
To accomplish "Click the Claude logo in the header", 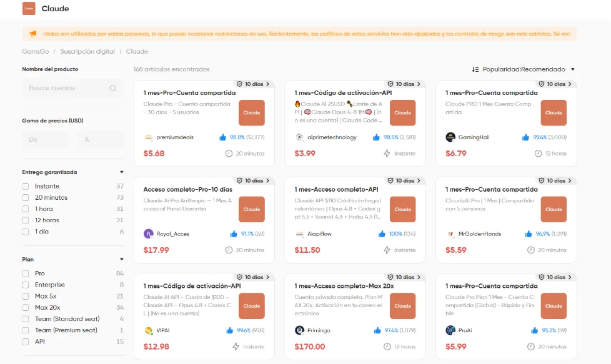I will point(29,9).
